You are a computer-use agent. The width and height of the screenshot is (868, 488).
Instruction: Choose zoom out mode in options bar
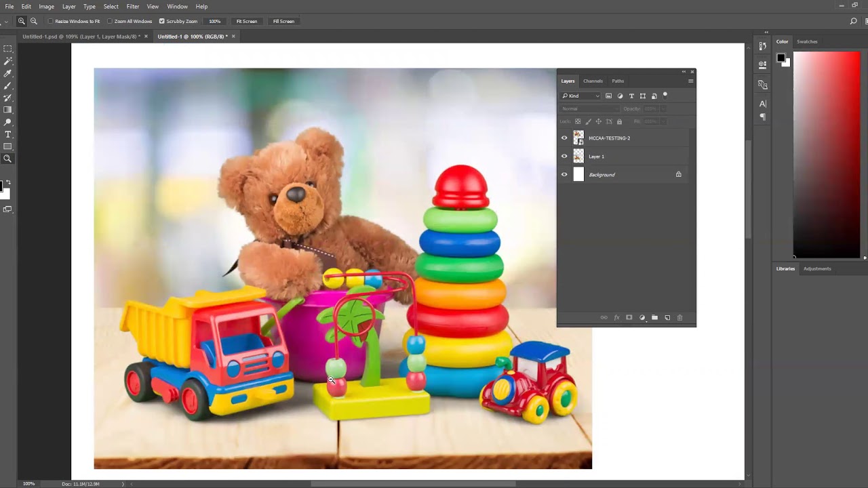[x=34, y=21]
